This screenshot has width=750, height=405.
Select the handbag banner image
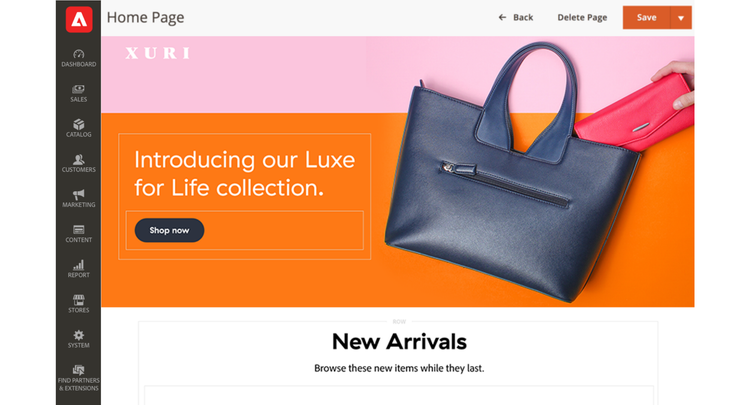(x=538, y=172)
